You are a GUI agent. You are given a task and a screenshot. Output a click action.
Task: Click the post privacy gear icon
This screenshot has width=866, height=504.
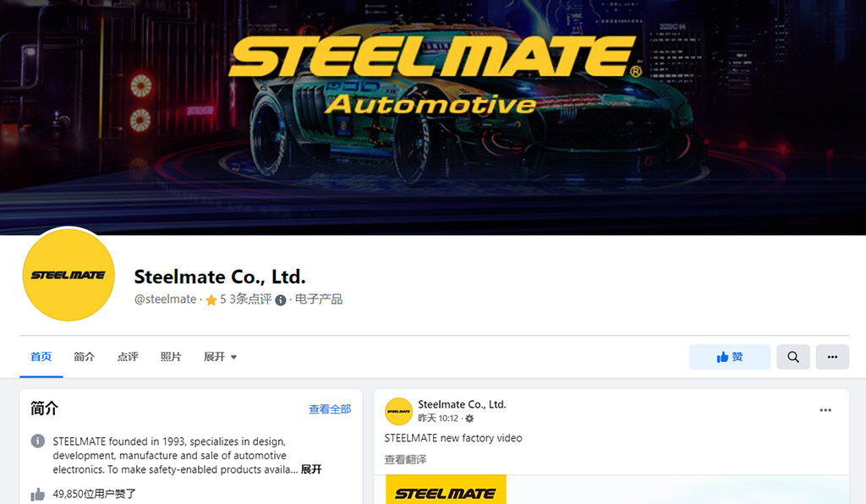pos(469,419)
